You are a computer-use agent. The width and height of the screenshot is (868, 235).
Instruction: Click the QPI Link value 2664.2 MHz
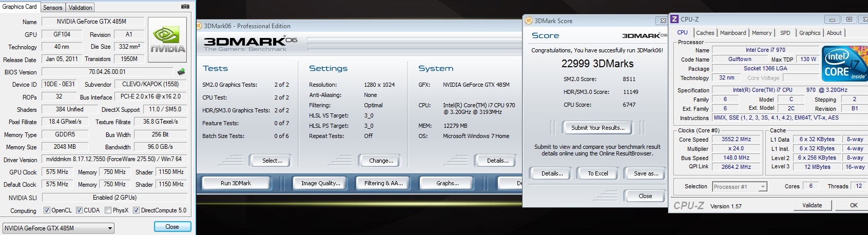tap(736, 167)
